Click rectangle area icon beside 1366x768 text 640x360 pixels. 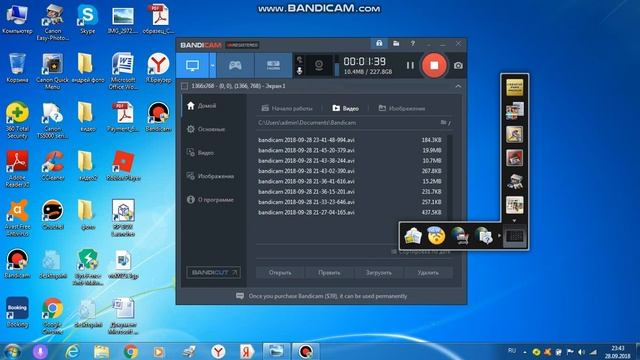[x=184, y=86]
